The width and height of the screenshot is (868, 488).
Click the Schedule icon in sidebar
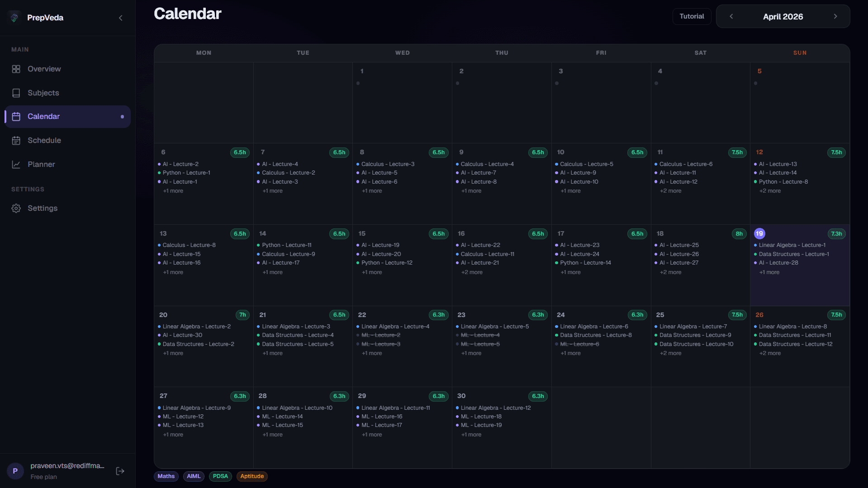click(x=16, y=140)
